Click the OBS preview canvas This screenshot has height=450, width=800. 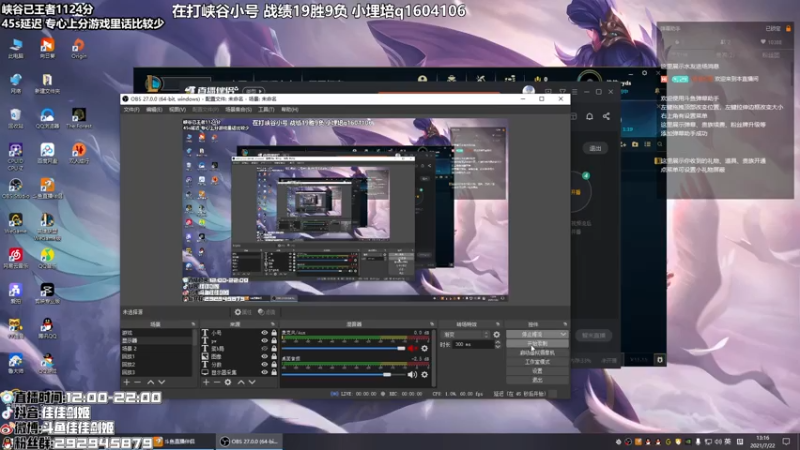[x=345, y=210]
